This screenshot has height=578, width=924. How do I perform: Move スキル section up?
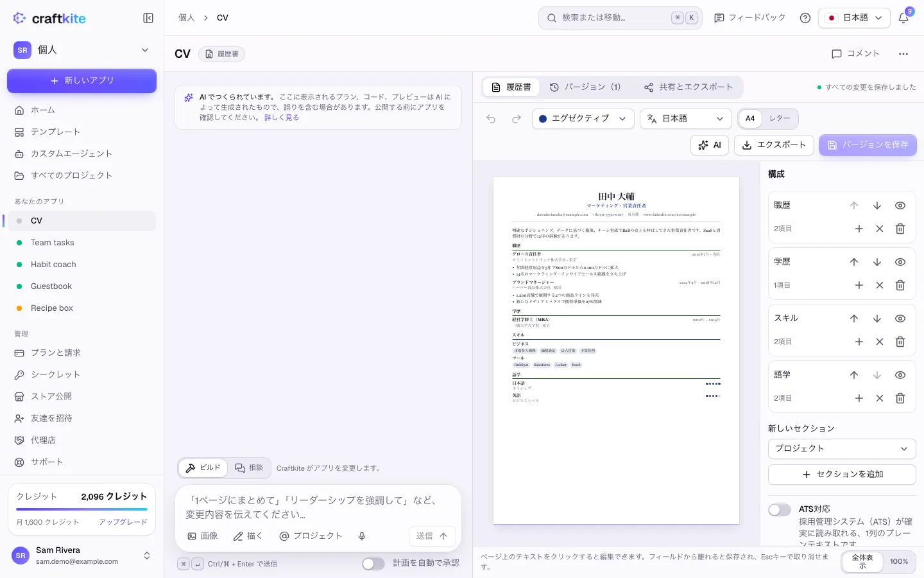854,319
